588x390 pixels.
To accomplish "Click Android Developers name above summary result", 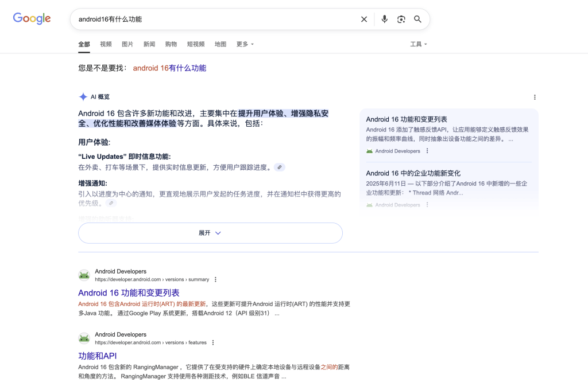I will 121,271.
